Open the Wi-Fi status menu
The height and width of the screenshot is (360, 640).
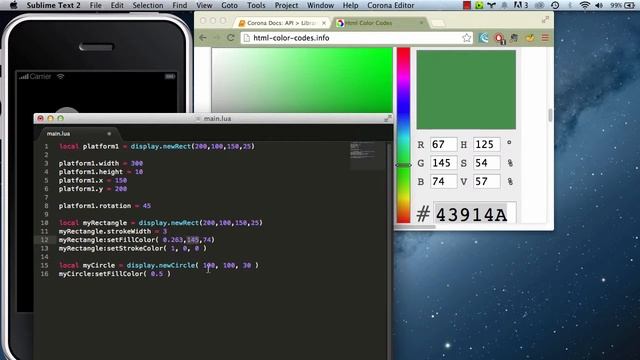pyautogui.click(x=585, y=5)
